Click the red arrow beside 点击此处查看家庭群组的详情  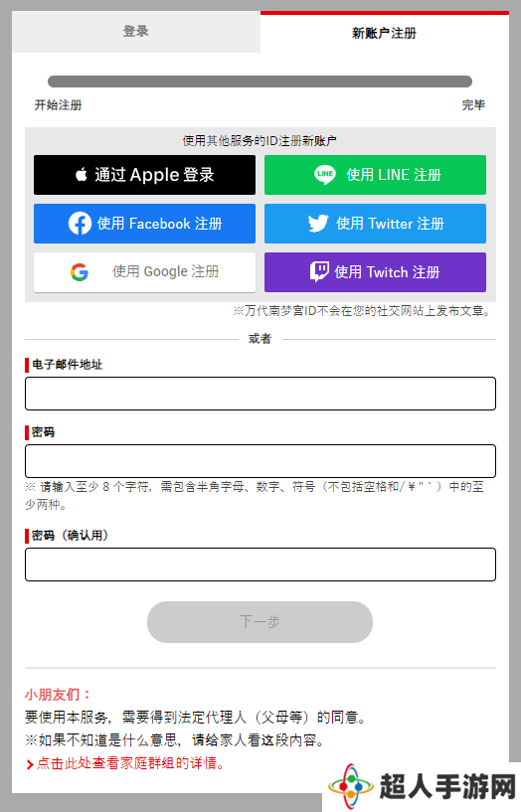point(30,764)
